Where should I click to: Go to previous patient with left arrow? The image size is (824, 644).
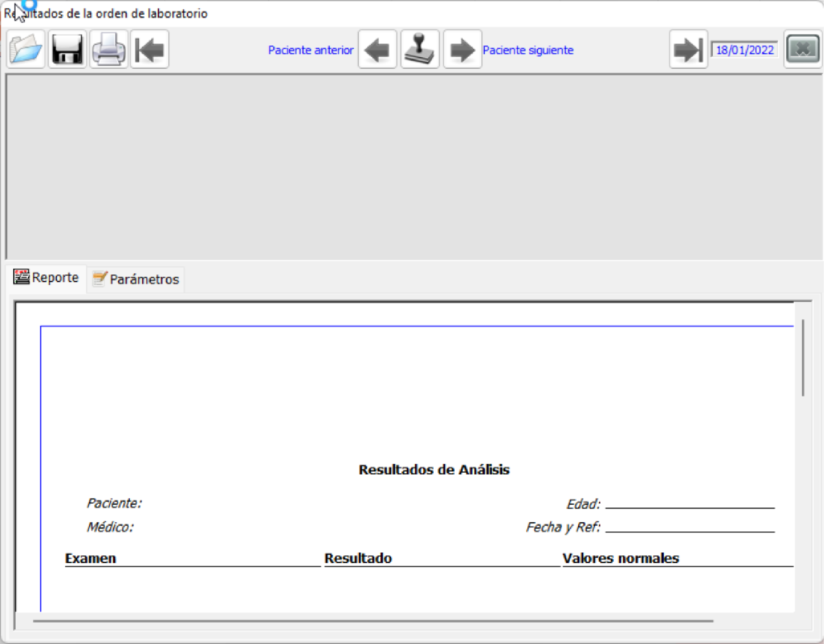click(377, 49)
